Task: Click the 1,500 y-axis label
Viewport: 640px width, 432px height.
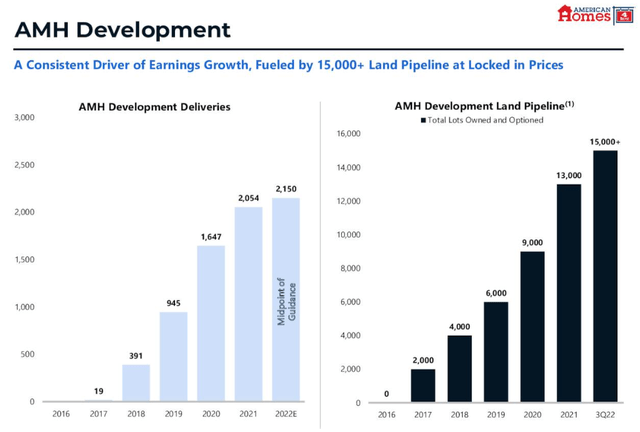Action: (24, 260)
